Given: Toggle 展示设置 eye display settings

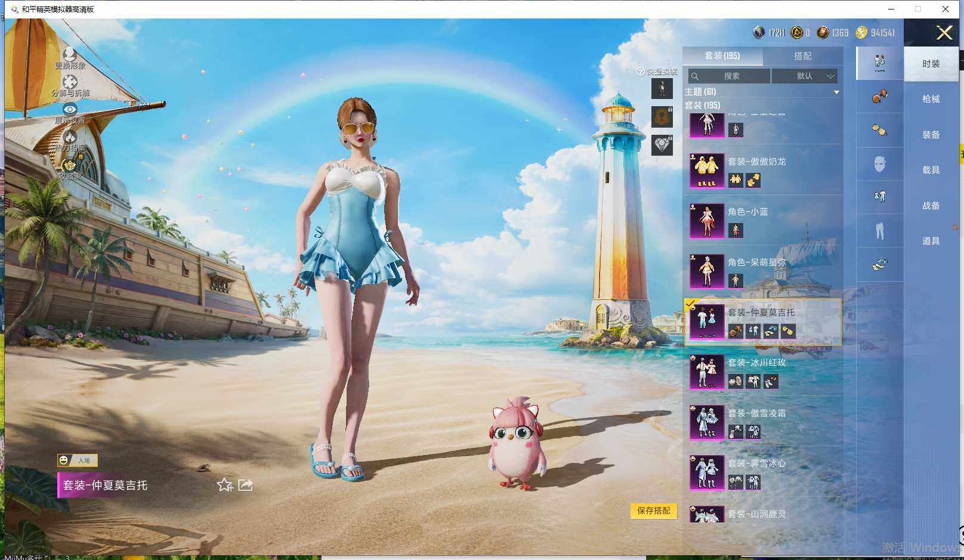Looking at the screenshot, I should click(70, 109).
